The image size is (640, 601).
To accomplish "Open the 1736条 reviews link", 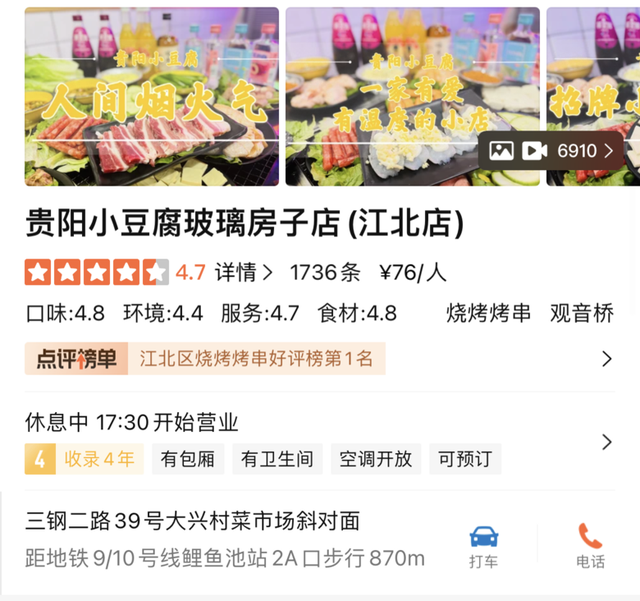I will tap(325, 272).
